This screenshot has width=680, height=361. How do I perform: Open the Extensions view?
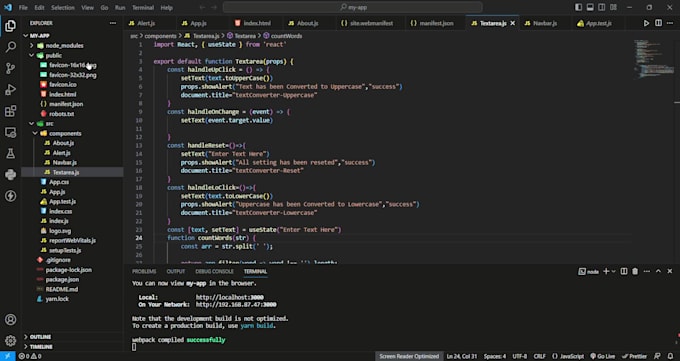tap(10, 111)
